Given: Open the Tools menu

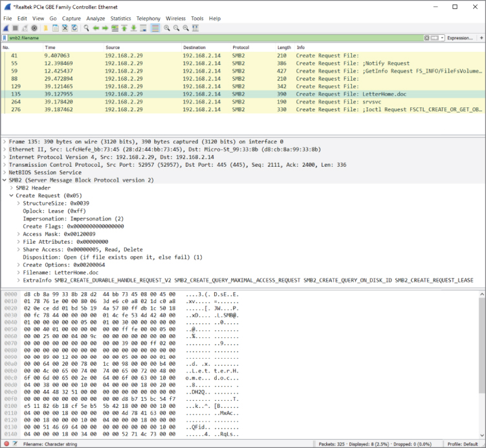Looking at the screenshot, I should point(197,19).
